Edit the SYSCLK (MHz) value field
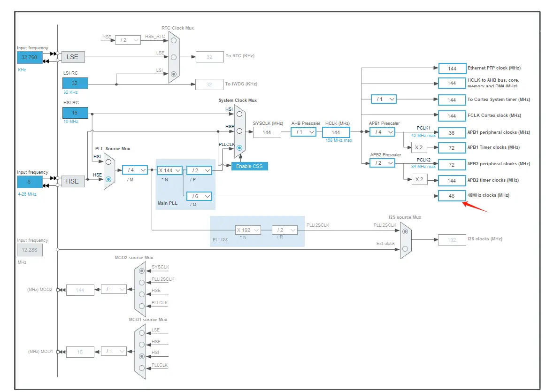 pyautogui.click(x=267, y=133)
